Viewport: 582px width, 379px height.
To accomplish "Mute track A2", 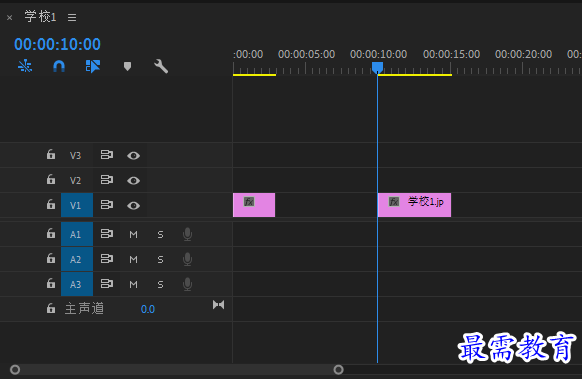I will [x=134, y=259].
